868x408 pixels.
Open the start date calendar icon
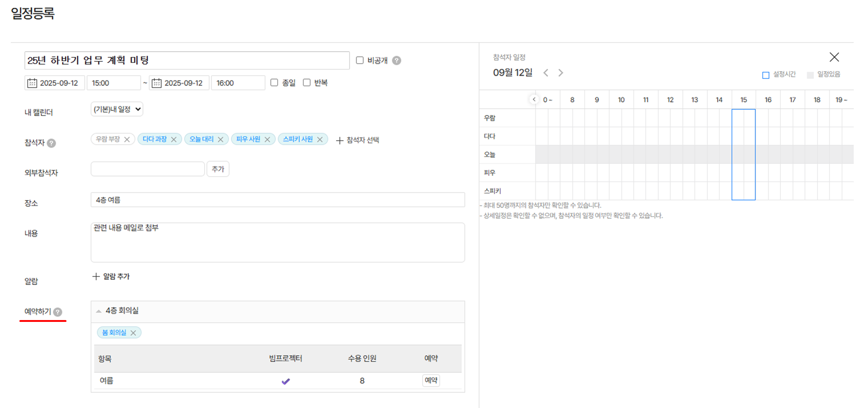(32, 83)
